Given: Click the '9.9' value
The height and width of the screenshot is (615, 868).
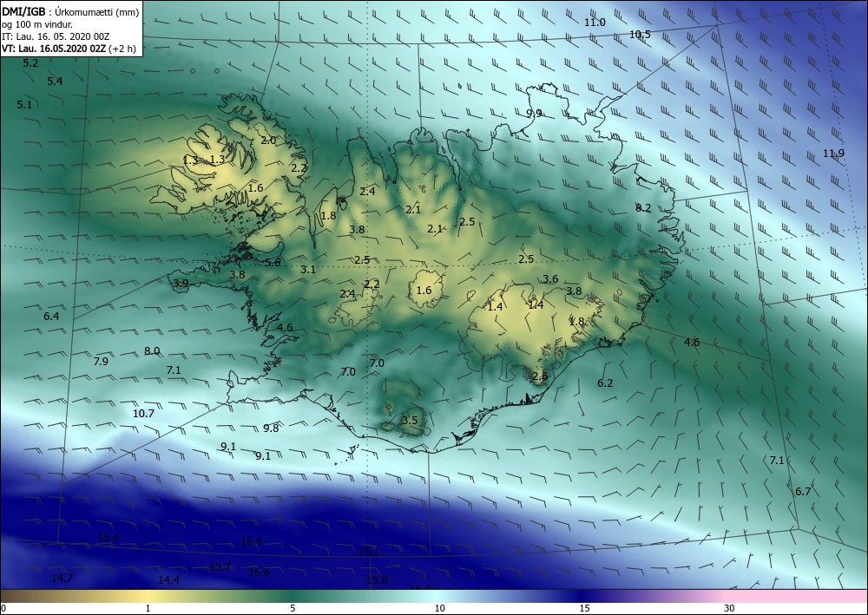Looking at the screenshot, I should [x=534, y=114].
